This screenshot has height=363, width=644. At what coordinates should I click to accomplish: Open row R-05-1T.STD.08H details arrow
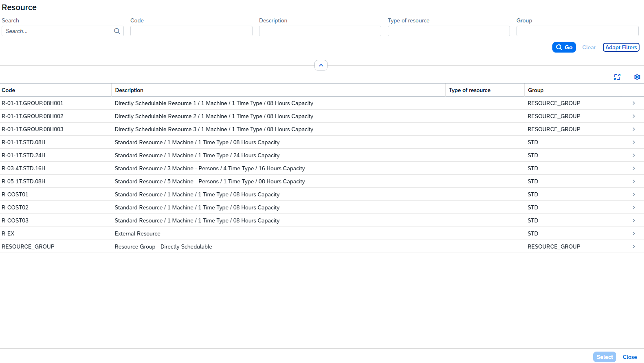tap(634, 181)
